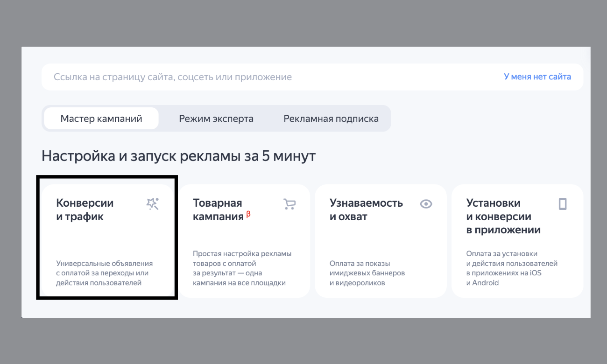Click the Настройка и запуск рекламы heading

click(178, 156)
